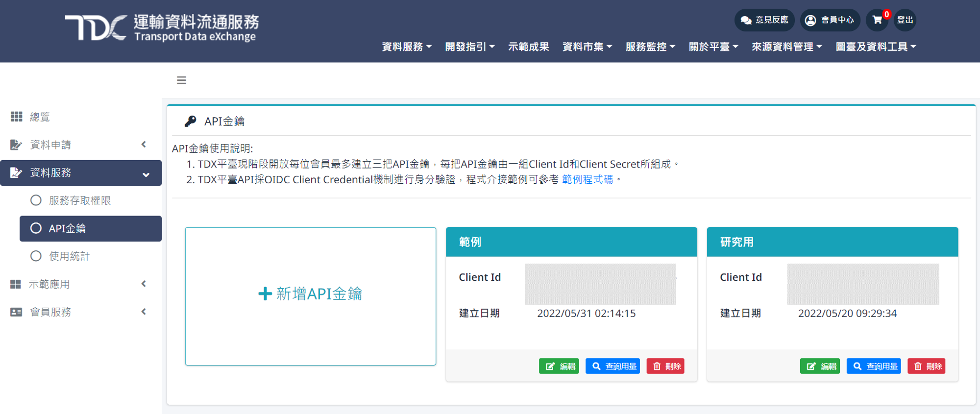The width and height of the screenshot is (980, 414).
Task: Select 服務存取權限 sidebar option
Action: tap(79, 200)
